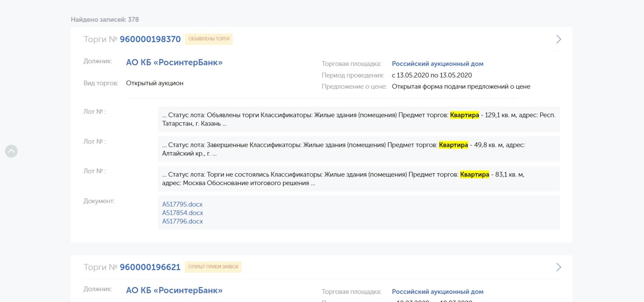Click auction period с 13.05.2020 по 13.05.2020
The width and height of the screenshot is (644, 302).
[432, 75]
